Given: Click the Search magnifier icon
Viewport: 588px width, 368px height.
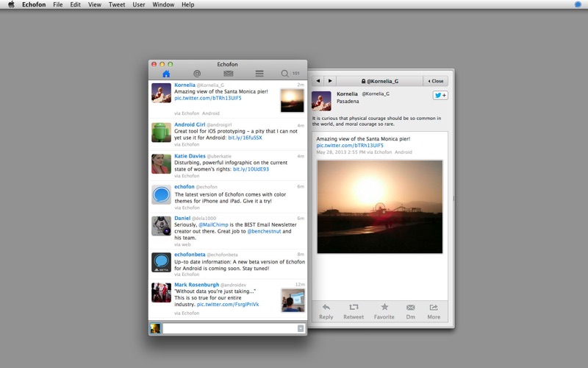Looking at the screenshot, I should [x=285, y=74].
